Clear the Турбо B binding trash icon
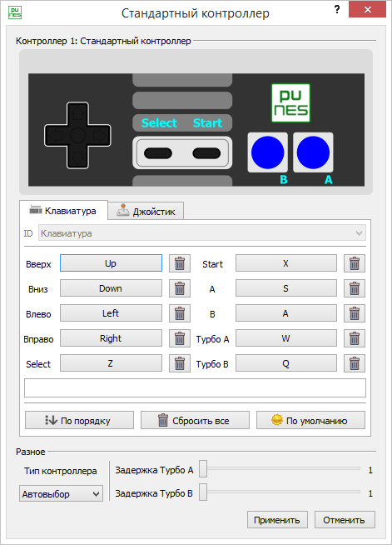This screenshot has height=545, width=392. click(x=355, y=363)
